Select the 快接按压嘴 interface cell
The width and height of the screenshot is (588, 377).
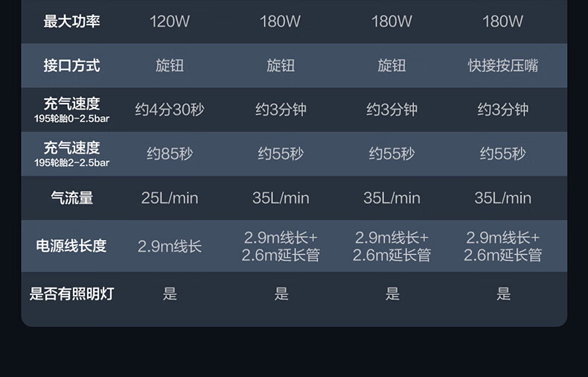(503, 66)
